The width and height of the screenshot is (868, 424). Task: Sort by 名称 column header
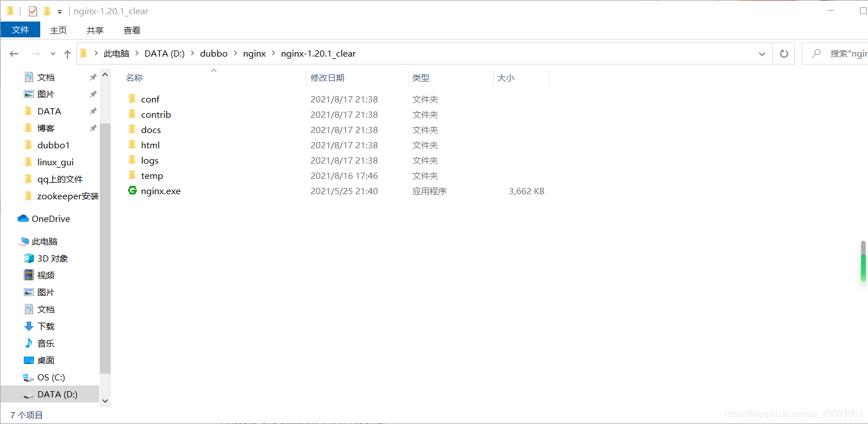tap(134, 78)
